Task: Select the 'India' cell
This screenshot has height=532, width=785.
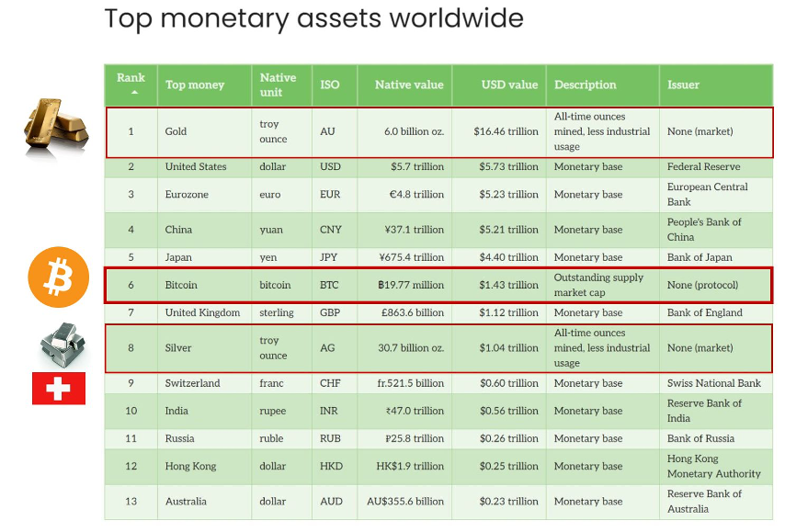Action: point(204,411)
